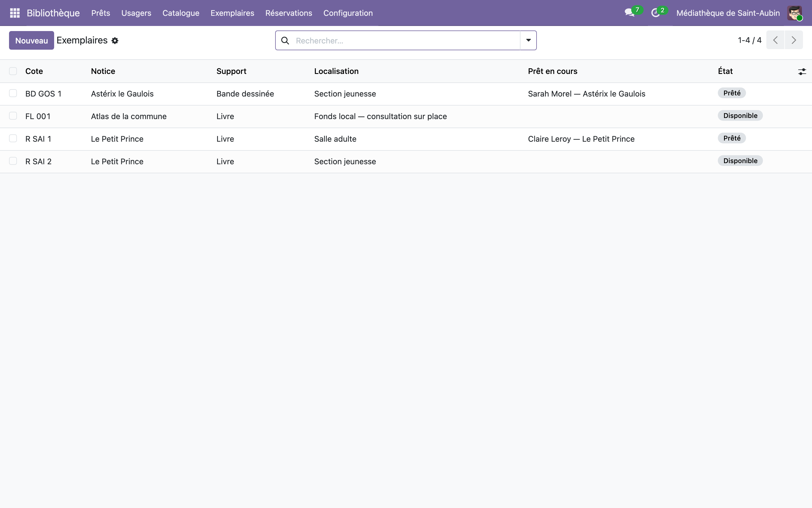Click Le Petit Prince in R SAI 1 row

click(117, 139)
